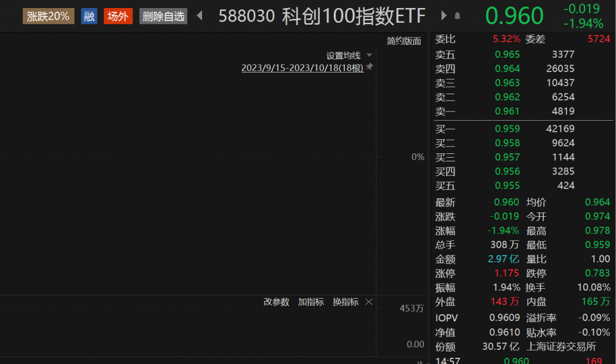Click the red 场外 tag

pos(118,16)
